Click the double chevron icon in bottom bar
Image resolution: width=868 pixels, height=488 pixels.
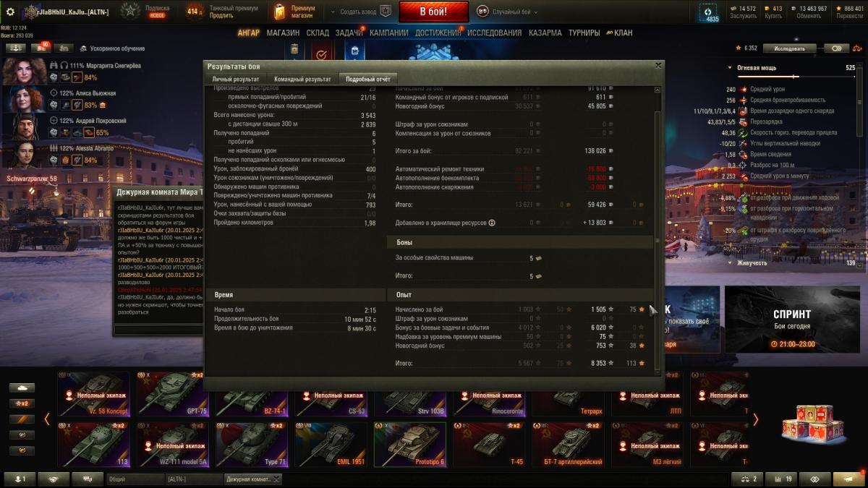click(x=814, y=479)
